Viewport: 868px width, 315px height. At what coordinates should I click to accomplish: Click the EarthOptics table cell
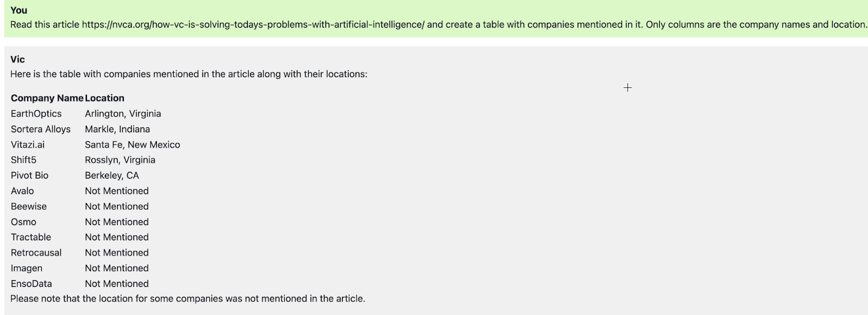(x=36, y=114)
